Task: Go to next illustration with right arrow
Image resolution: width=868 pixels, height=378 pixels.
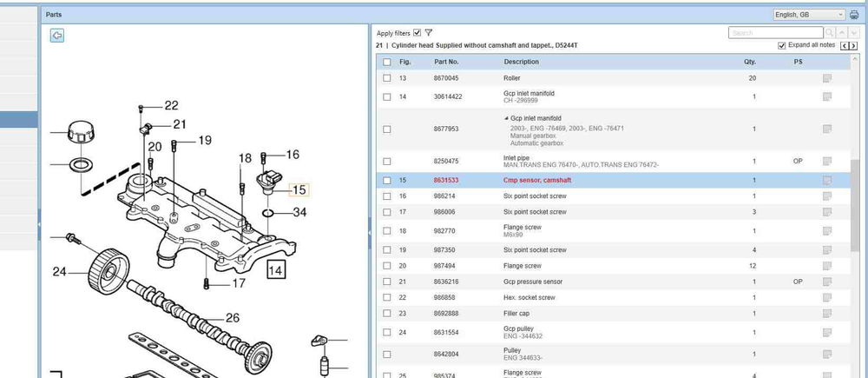Action: coord(854,45)
